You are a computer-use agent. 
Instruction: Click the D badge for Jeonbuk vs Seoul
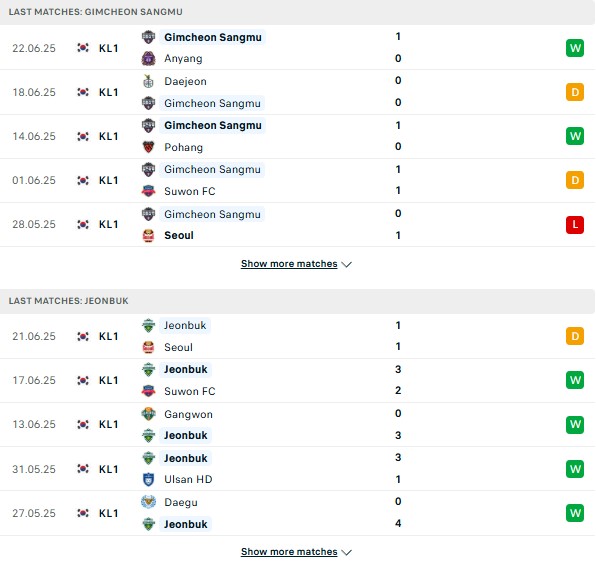(575, 336)
